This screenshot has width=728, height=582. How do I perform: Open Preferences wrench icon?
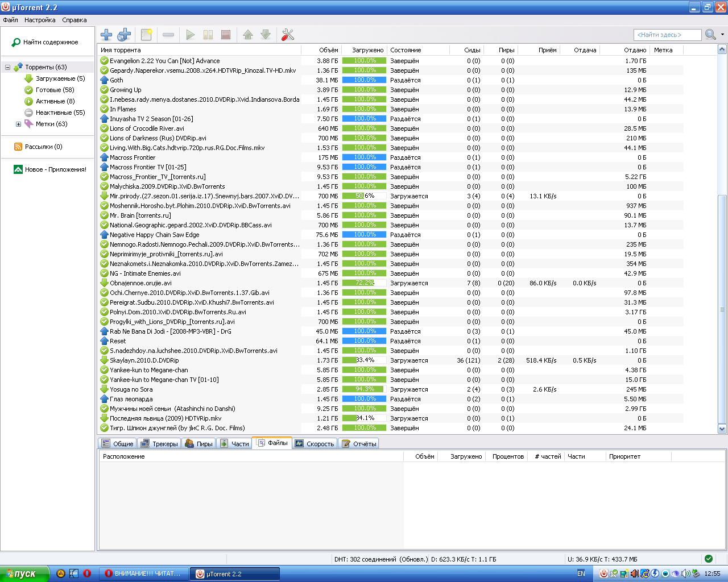point(288,35)
